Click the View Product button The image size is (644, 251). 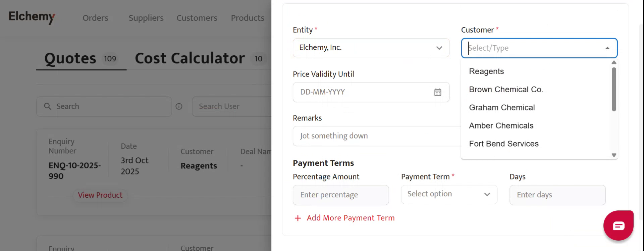(x=100, y=195)
